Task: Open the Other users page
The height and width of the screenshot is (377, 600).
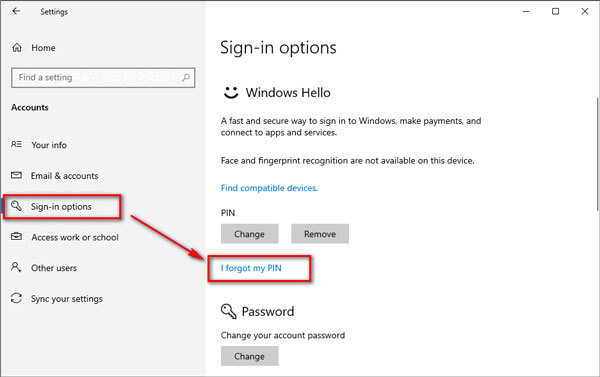Action: point(54,268)
